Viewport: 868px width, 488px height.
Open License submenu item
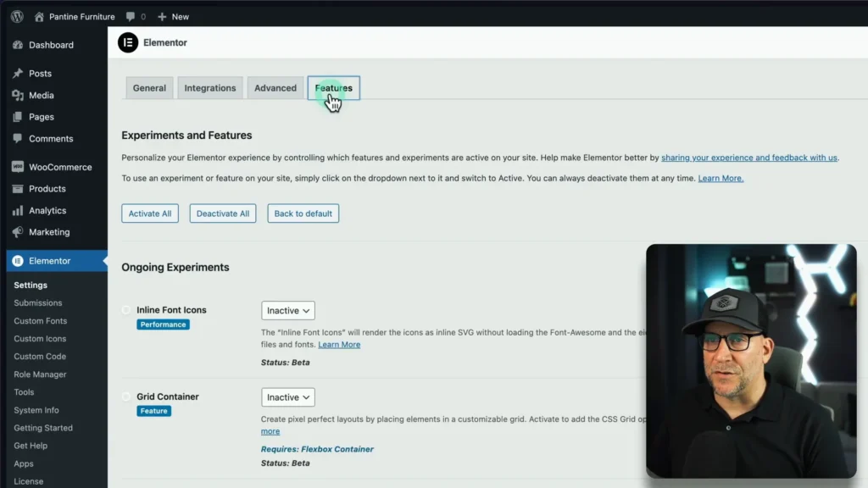(28, 481)
